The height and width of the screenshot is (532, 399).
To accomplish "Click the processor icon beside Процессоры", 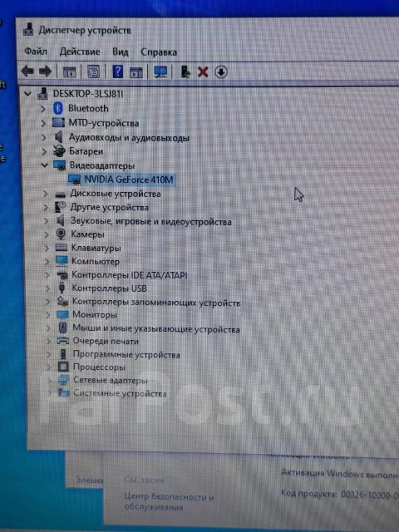I will click(63, 367).
